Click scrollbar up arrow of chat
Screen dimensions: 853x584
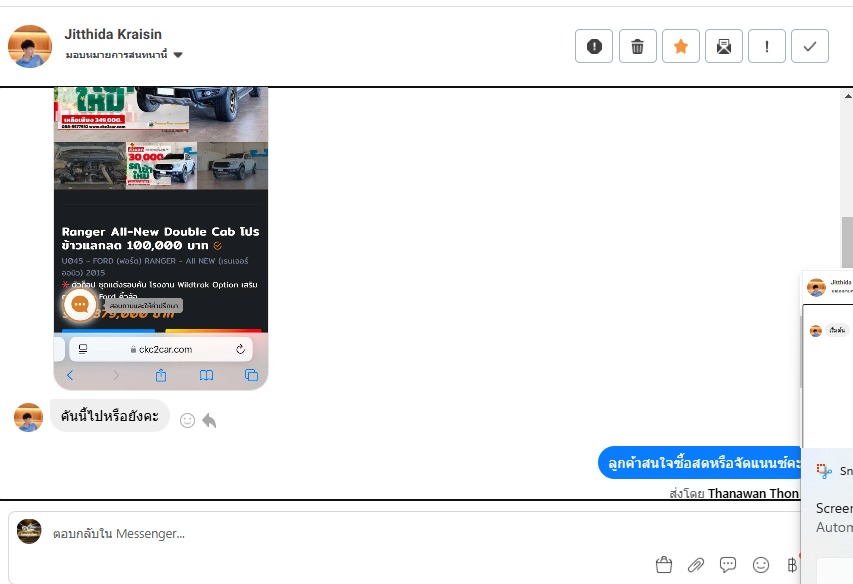click(848, 96)
